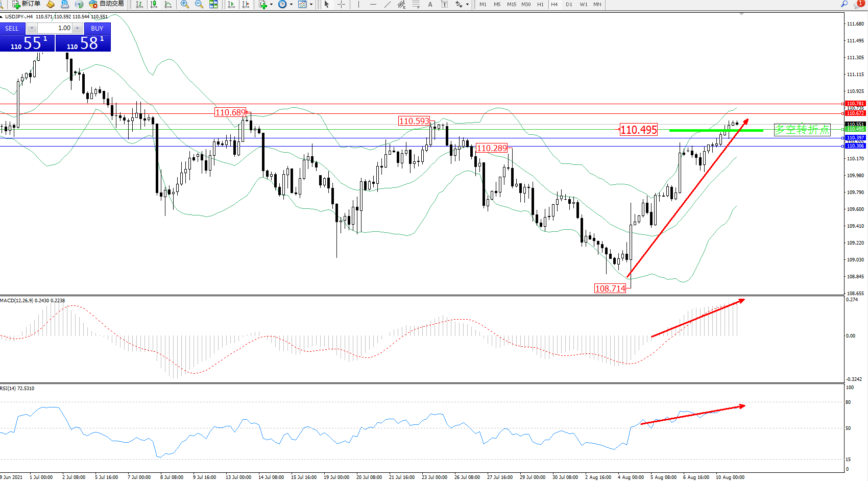Switch to candlestick chart display

[154, 4]
